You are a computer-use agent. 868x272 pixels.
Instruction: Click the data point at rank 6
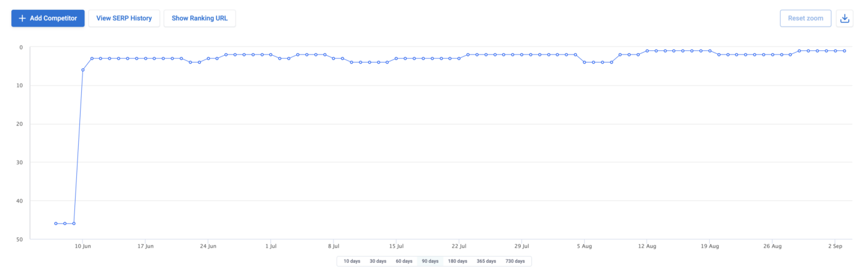click(x=82, y=70)
